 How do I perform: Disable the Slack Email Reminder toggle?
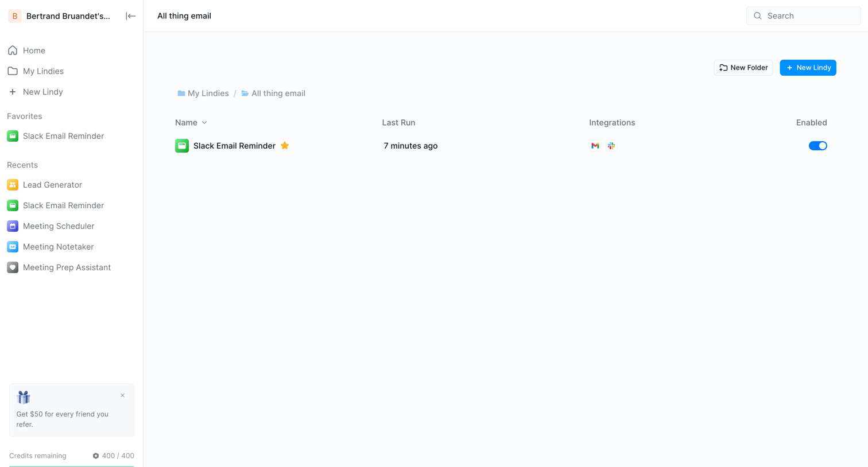817,146
